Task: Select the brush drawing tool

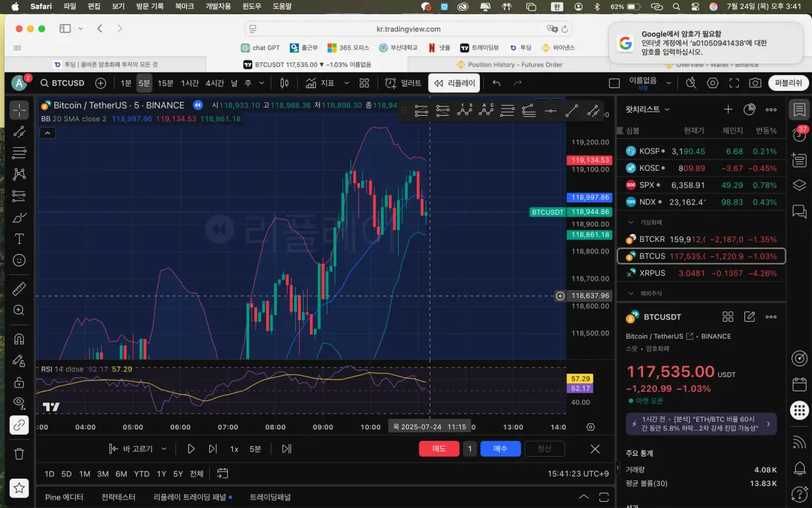Action: click(x=19, y=217)
